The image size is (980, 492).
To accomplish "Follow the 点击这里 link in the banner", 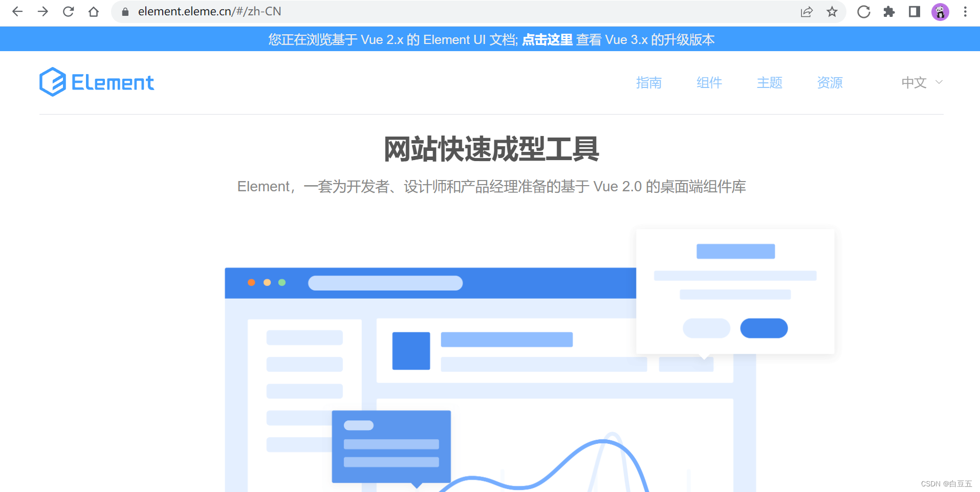I will tap(547, 39).
